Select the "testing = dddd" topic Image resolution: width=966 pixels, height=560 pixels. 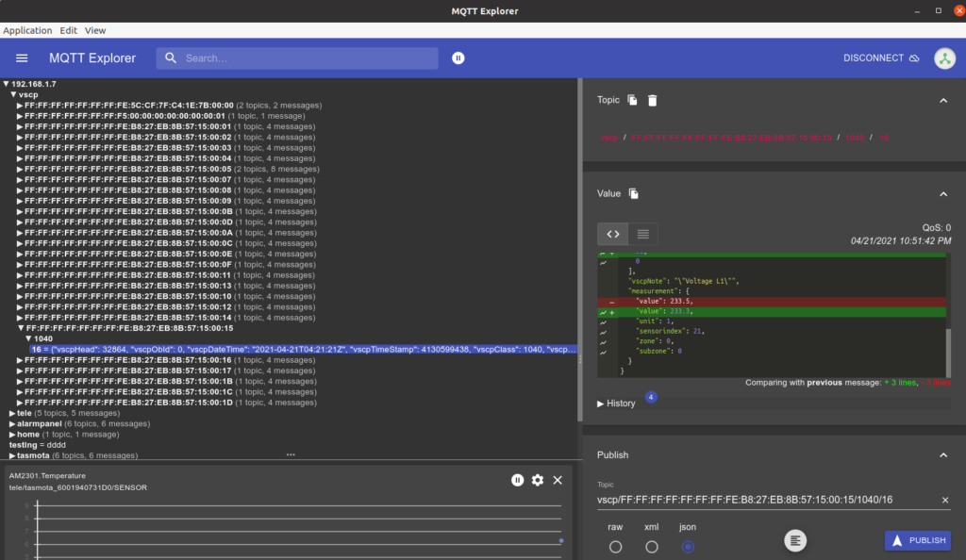37,445
